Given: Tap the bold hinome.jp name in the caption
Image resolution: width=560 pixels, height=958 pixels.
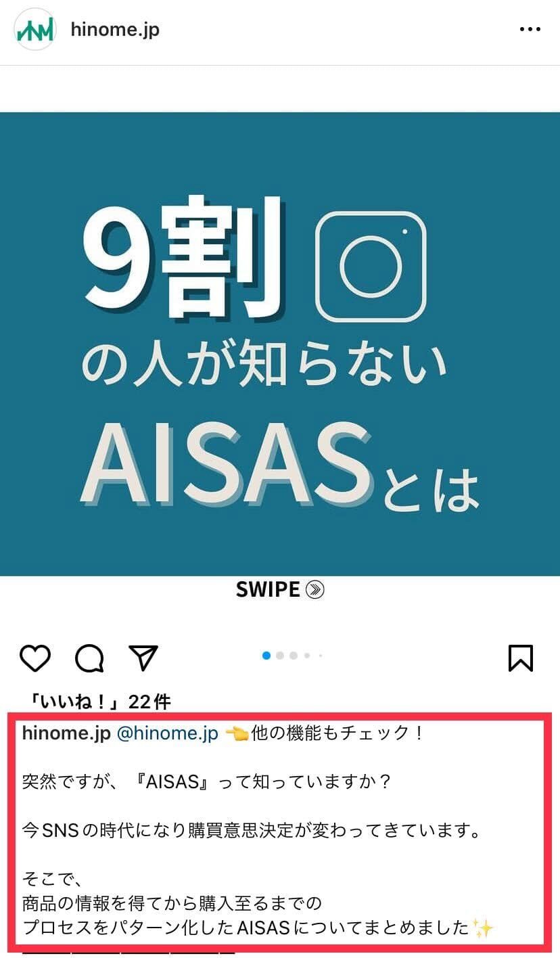Looking at the screenshot, I should pyautogui.click(x=66, y=733).
